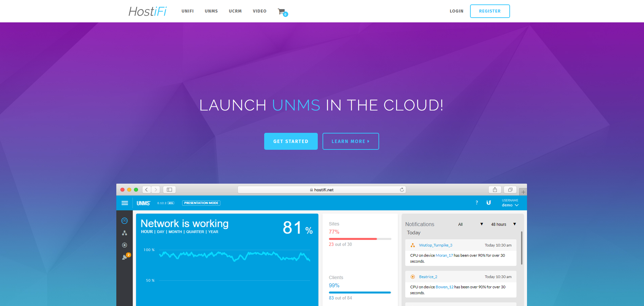The width and height of the screenshot is (644, 306).
Task: Click the GET STARTED button
Action: 291,141
